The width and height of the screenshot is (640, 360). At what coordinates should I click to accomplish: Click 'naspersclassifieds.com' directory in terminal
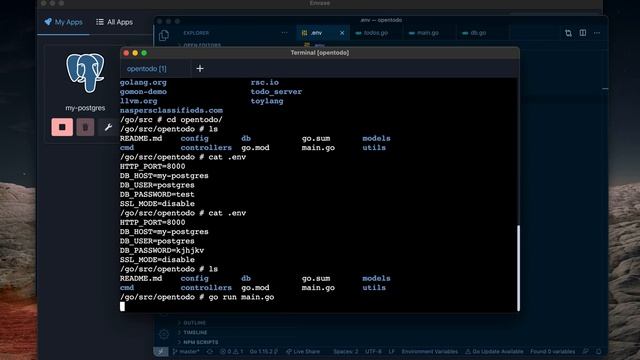pyautogui.click(x=171, y=111)
